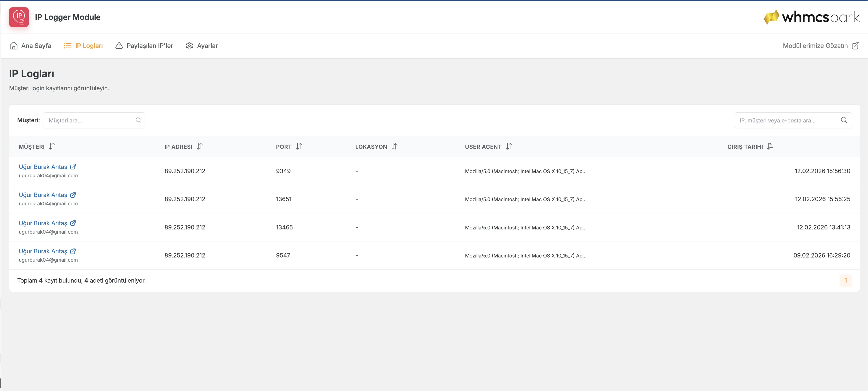The width and height of the screenshot is (868, 391).
Task: Click the date 12.02.2026 15:55:25
Action: pos(823,199)
